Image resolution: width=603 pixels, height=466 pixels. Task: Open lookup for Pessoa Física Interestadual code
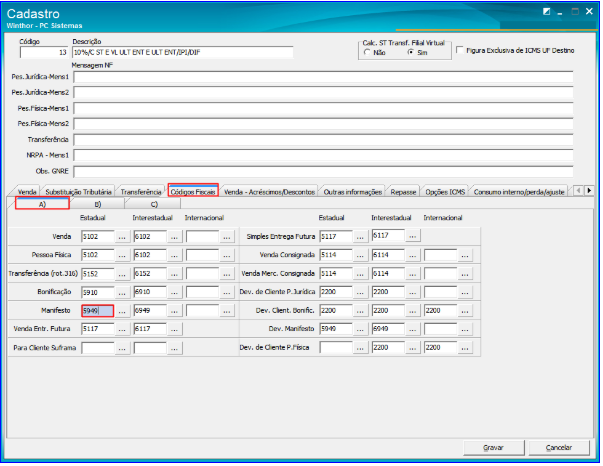click(x=174, y=255)
